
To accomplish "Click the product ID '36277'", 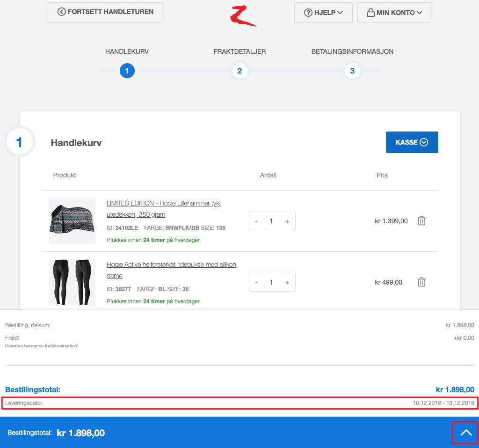I will (x=123, y=289).
